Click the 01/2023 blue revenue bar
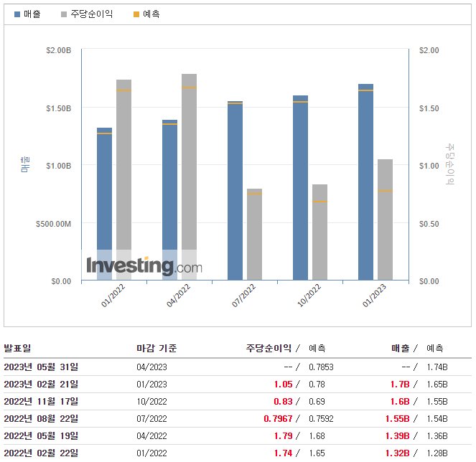The height and width of the screenshot is (462, 476). pyautogui.click(x=366, y=181)
